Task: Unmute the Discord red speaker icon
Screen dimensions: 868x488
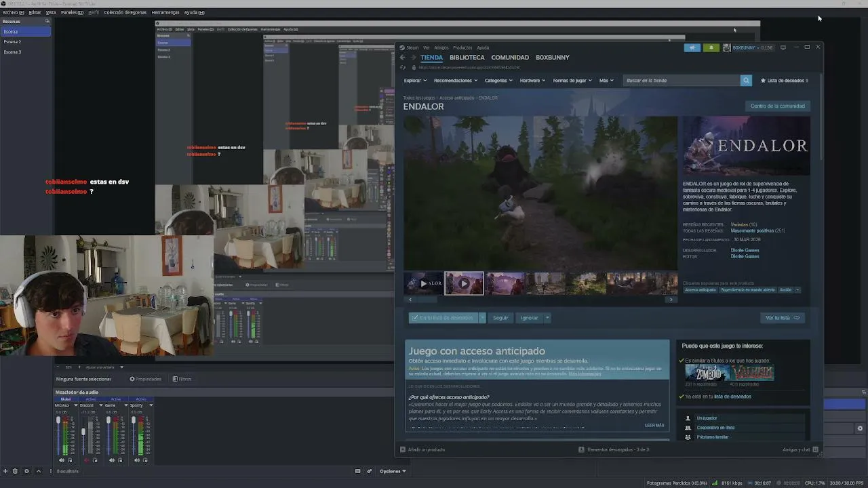Action: click(x=87, y=460)
